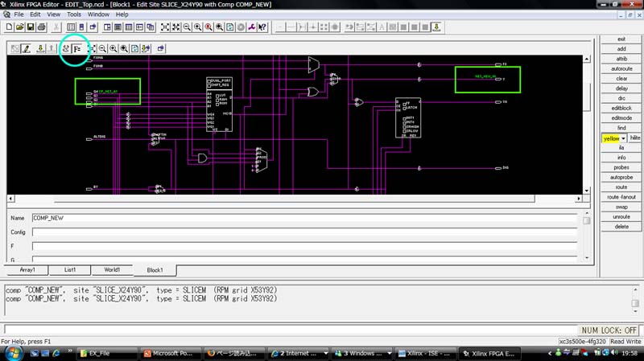Screen dimensions: 644x361
Task: Toggle the SRLOW checkbox
Action: pyautogui.click(x=405, y=131)
